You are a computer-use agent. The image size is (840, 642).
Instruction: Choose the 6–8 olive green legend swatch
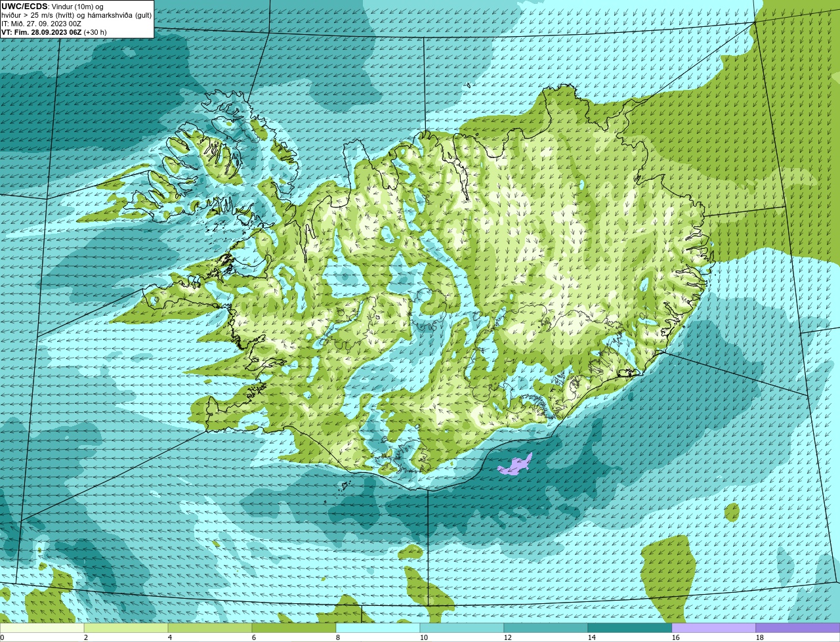tap(295, 628)
